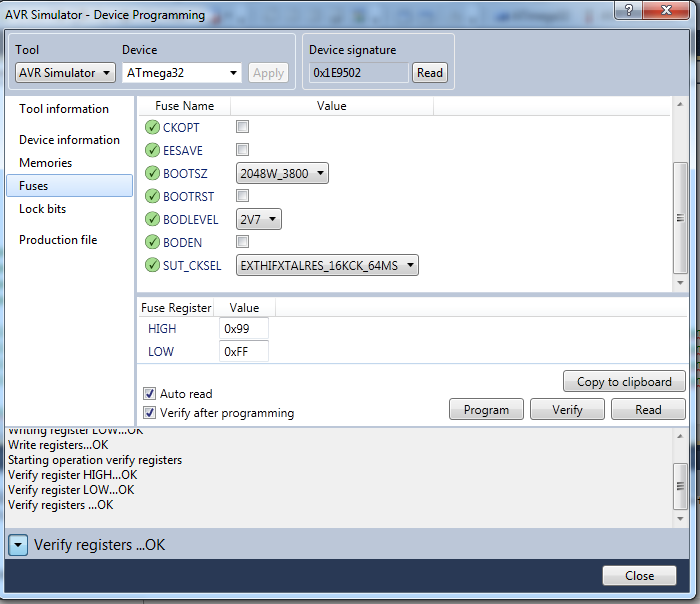Image resolution: width=700 pixels, height=604 pixels.
Task: Open the Production file page
Action: [x=58, y=240]
